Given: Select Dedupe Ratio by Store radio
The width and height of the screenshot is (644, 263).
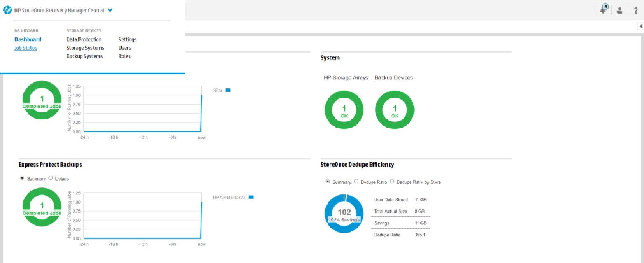Looking at the screenshot, I should [x=392, y=182].
